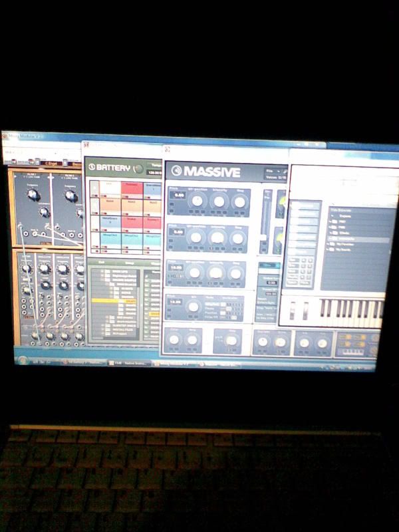Image resolution: width=399 pixels, height=532 pixels.
Task: Click Battery first row header button
Action: coord(94,188)
